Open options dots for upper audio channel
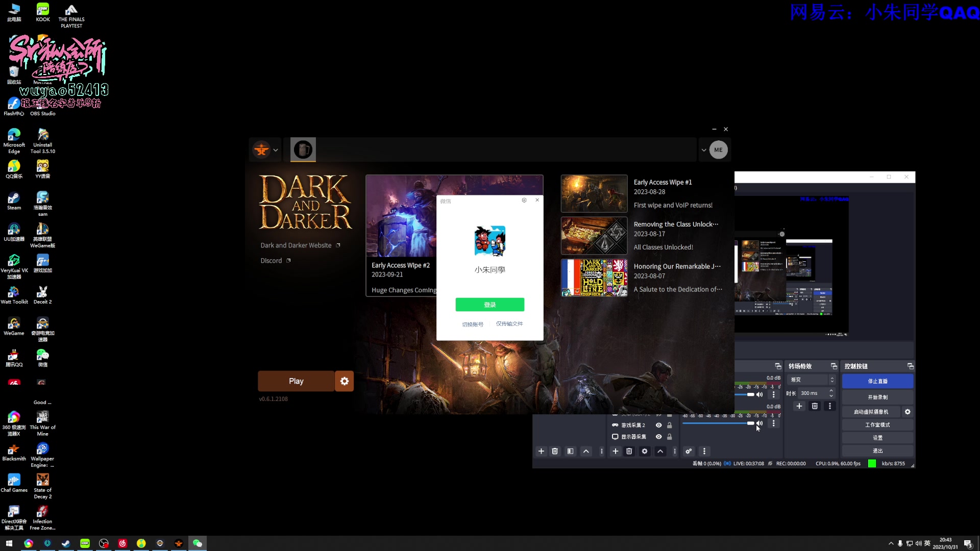Image resolution: width=980 pixels, height=551 pixels. click(x=773, y=394)
